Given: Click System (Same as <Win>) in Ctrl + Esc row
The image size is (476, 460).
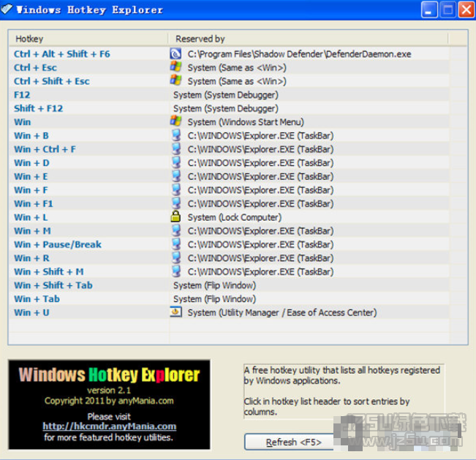Looking at the screenshot, I should click(x=237, y=67).
